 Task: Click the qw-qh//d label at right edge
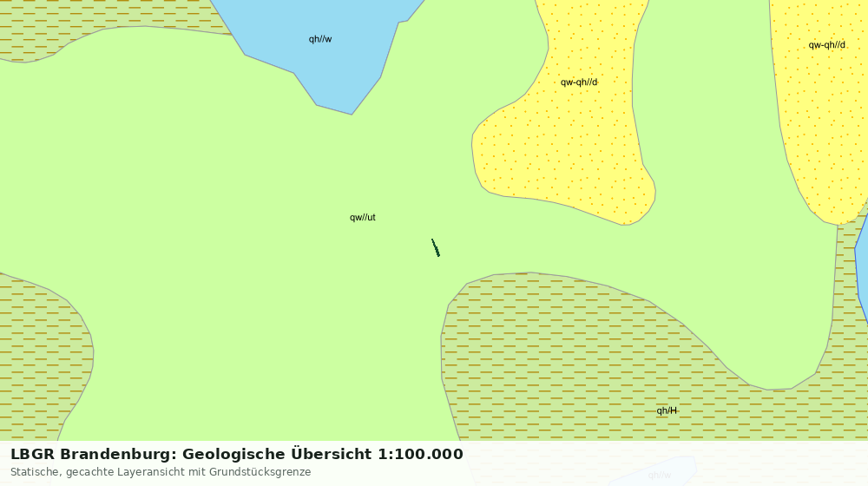[826, 45]
